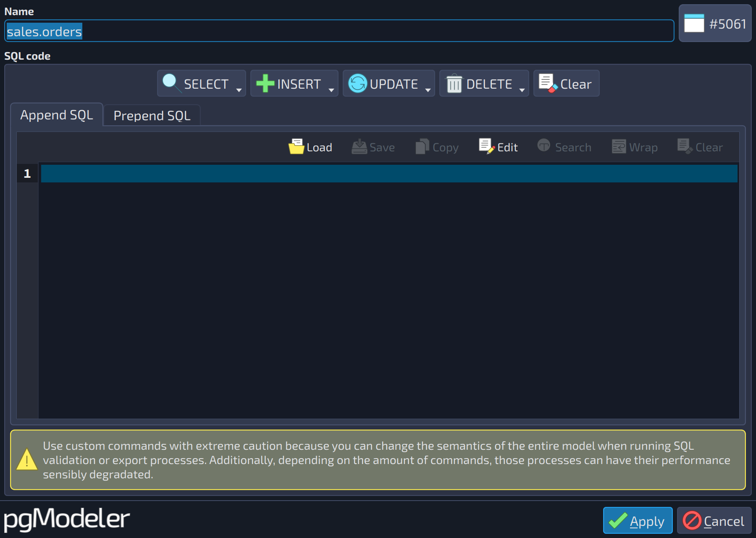Click line number 1 in the gutter
This screenshot has height=538, width=756.
click(x=27, y=174)
